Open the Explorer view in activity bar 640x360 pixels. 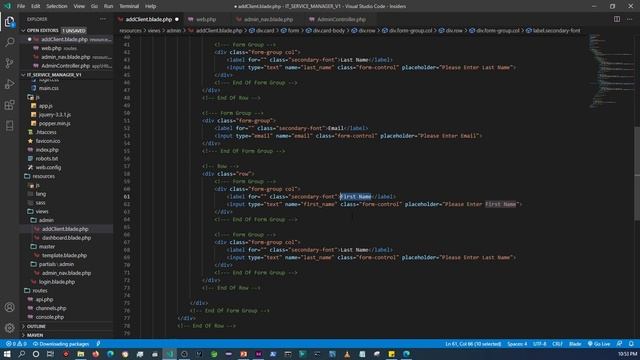point(9,22)
